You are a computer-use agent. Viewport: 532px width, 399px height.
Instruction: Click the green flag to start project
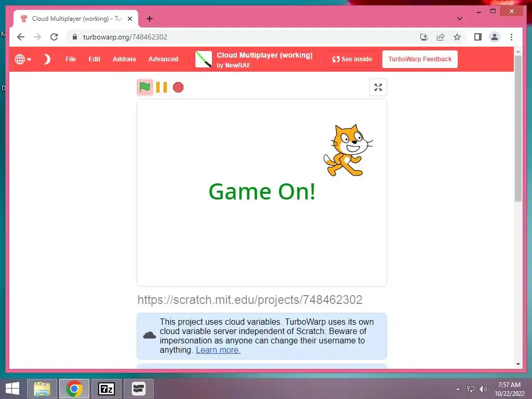click(145, 87)
